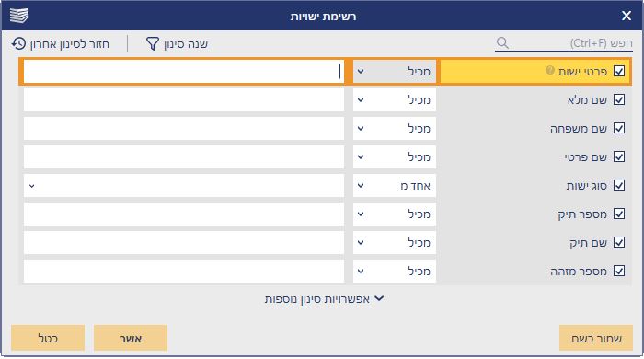Open the סוג ישות value dropdown list
This screenshot has width=644, height=359.
point(184,186)
